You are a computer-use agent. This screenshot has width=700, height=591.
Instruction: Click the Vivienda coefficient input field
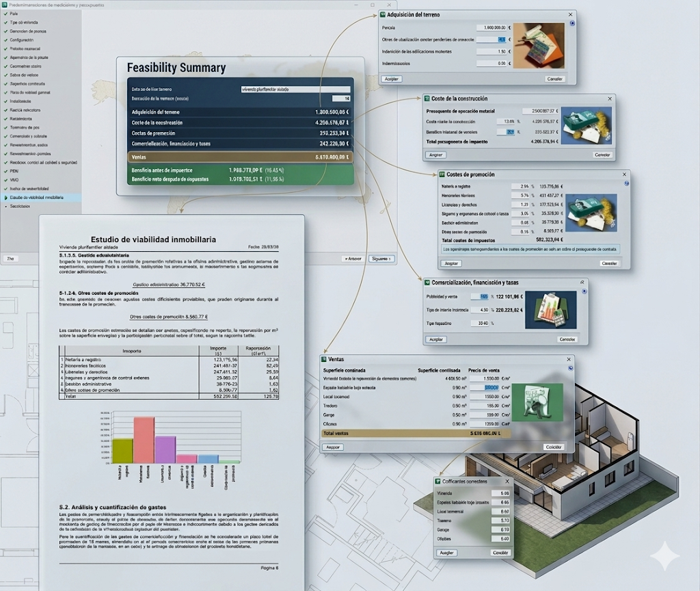[500, 494]
